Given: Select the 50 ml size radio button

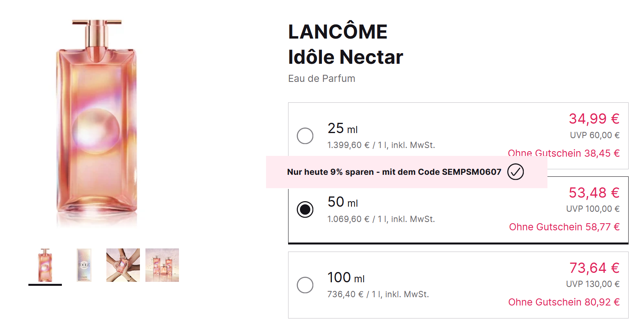Looking at the screenshot, I should tap(305, 209).
